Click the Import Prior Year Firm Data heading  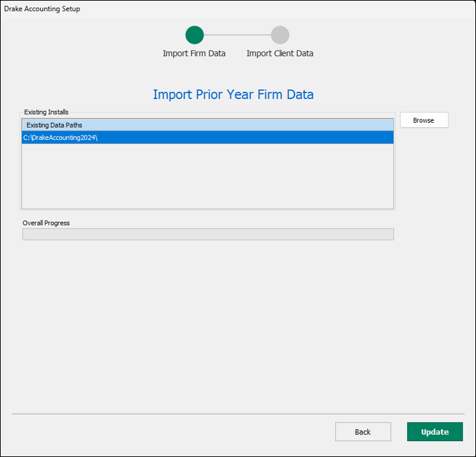click(233, 94)
